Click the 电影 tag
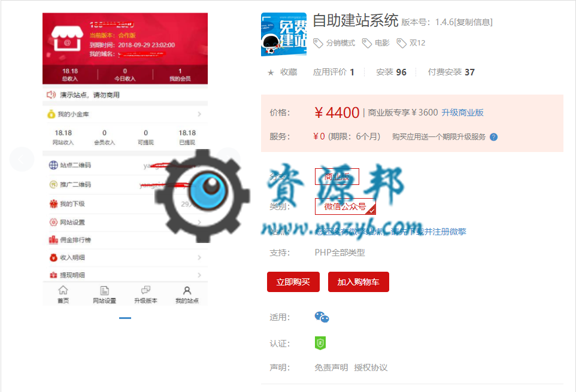The width and height of the screenshot is (576, 392). [x=375, y=43]
